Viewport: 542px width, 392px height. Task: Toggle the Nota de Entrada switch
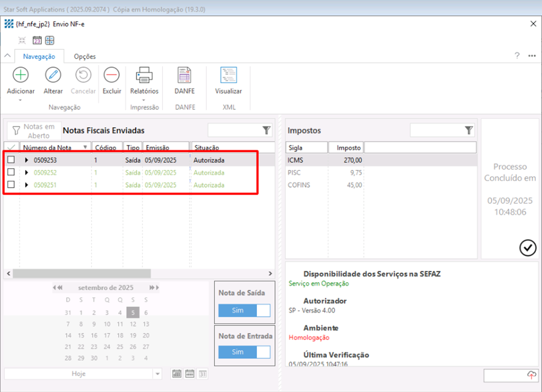click(244, 352)
